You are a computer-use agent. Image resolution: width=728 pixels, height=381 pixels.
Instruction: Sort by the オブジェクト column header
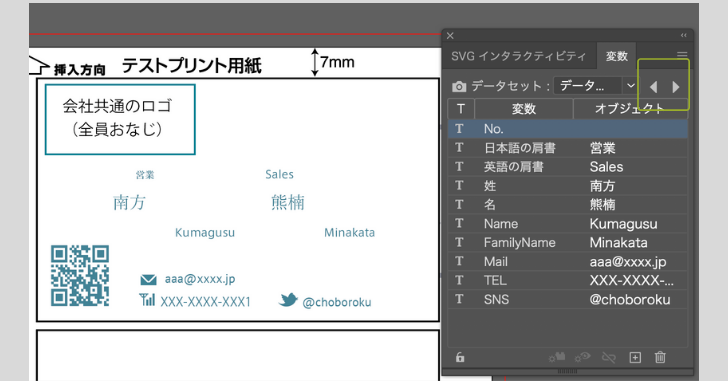click(x=630, y=109)
